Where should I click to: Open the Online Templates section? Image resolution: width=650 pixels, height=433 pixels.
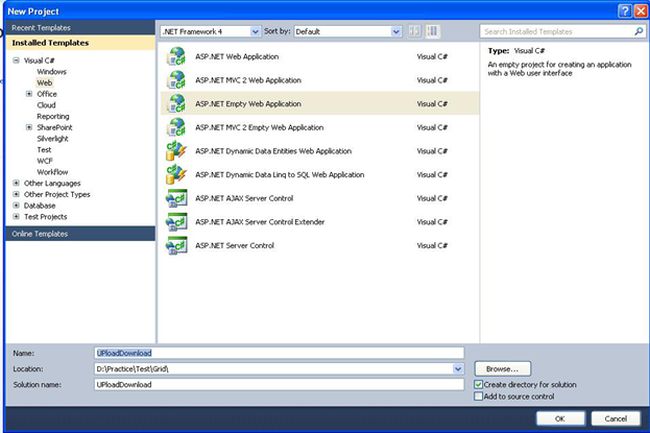coord(80,234)
